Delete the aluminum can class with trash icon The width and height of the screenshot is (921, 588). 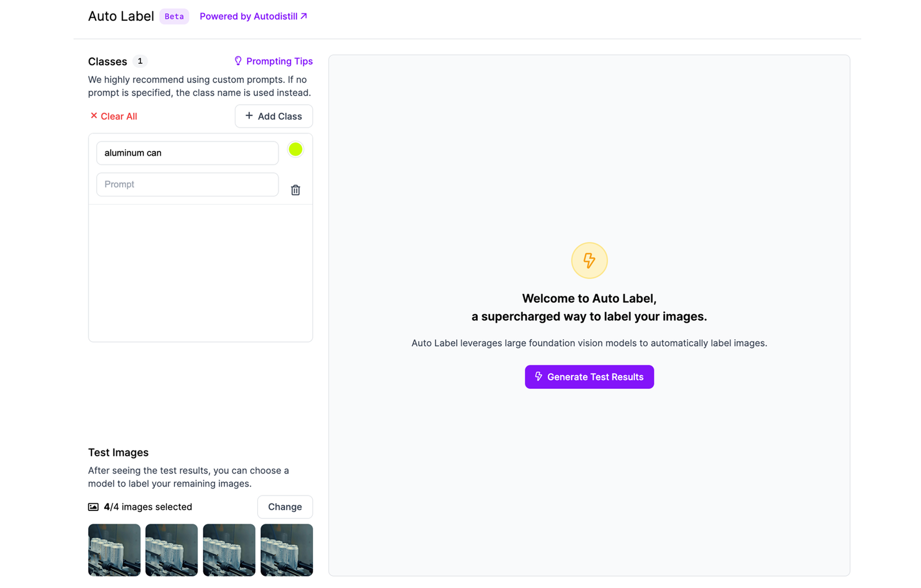[x=295, y=190]
